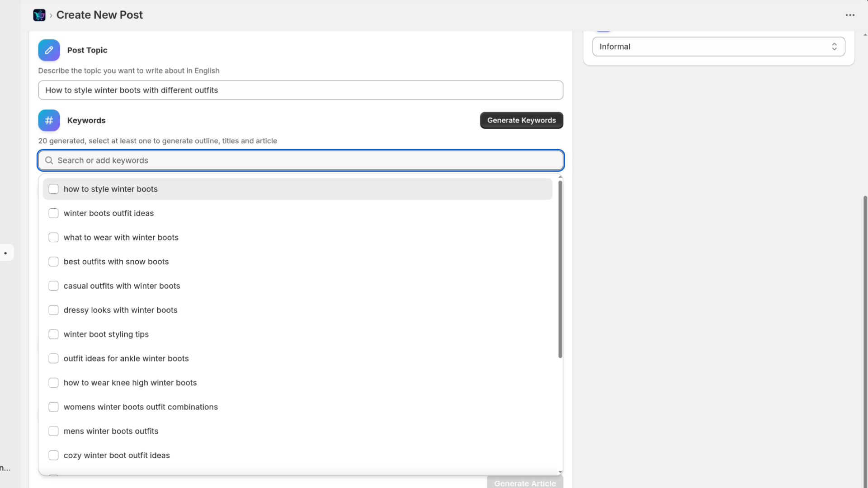Open the three-dot options menu

850,15
